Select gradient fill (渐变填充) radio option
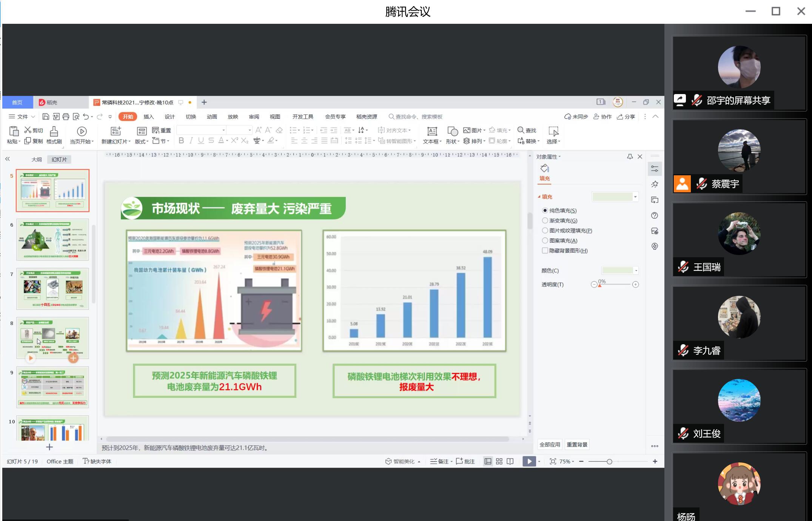 tap(545, 221)
